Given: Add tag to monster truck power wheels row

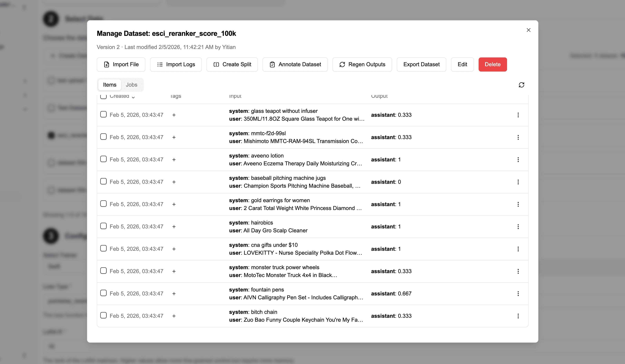Looking at the screenshot, I should 174,271.
